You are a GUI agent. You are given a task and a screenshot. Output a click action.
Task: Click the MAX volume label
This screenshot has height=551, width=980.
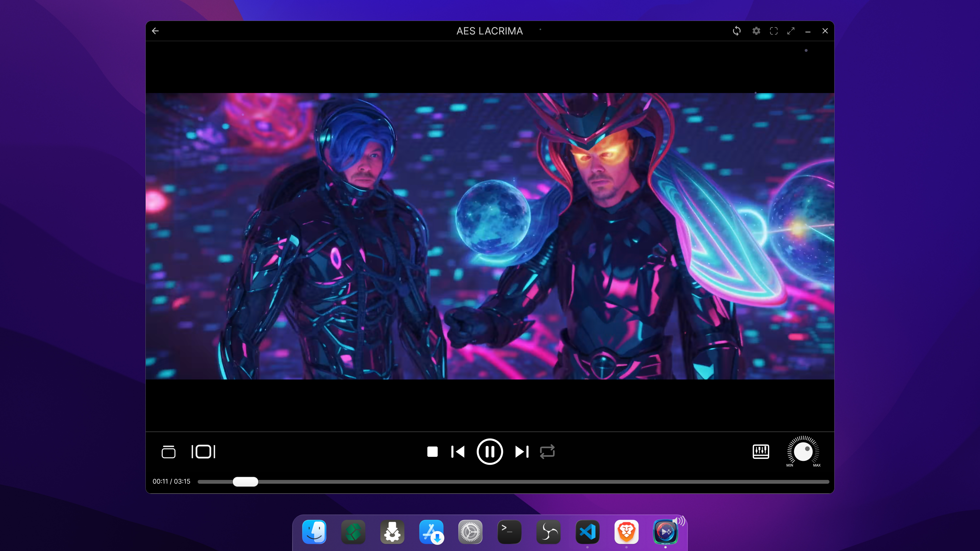tap(816, 466)
